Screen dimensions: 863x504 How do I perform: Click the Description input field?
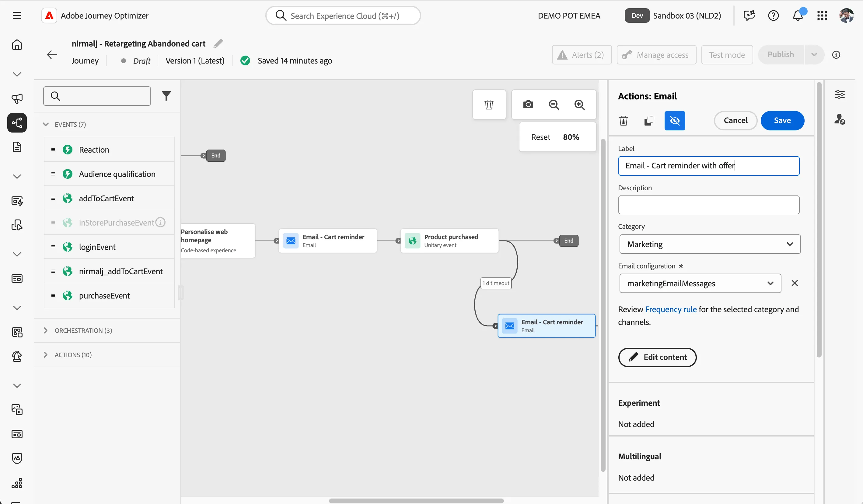(708, 205)
